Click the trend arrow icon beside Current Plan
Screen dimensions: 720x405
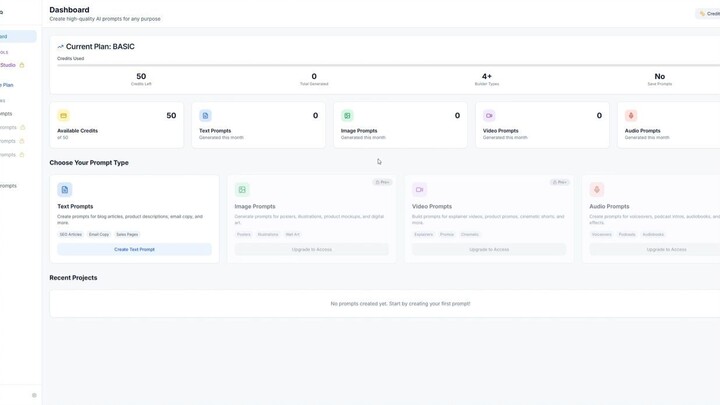click(60, 47)
